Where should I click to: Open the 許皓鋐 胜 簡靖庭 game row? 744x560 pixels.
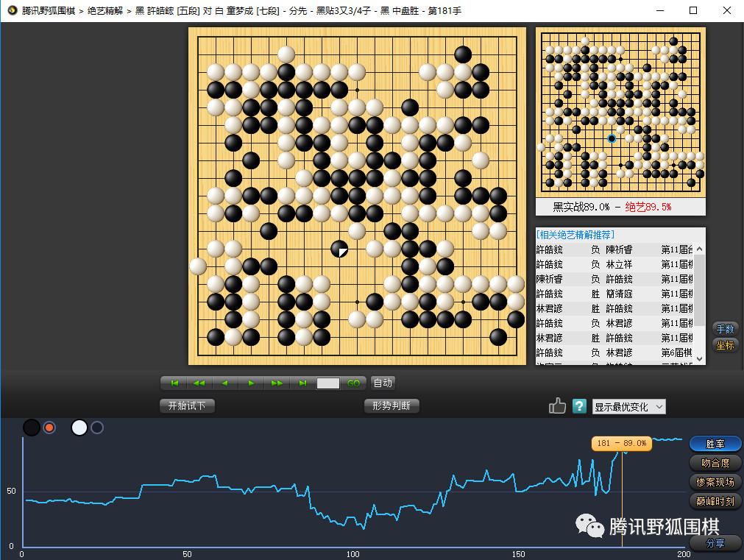[x=615, y=294]
